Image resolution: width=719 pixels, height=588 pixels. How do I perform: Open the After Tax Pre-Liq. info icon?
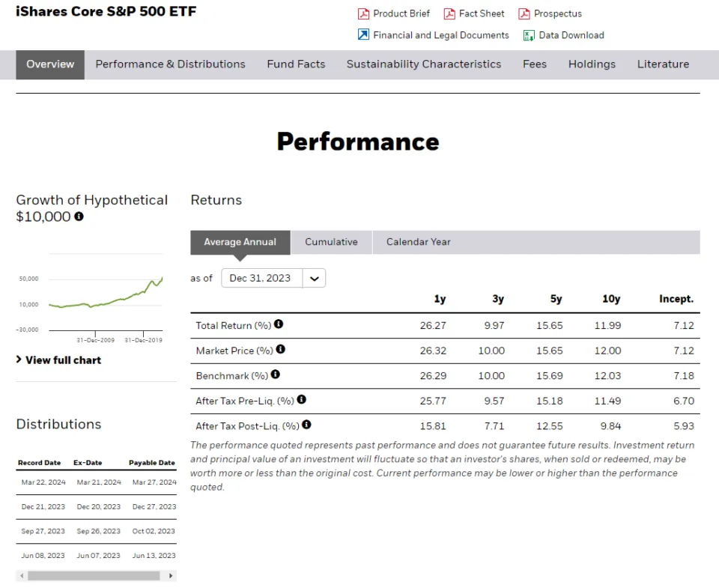[301, 399]
